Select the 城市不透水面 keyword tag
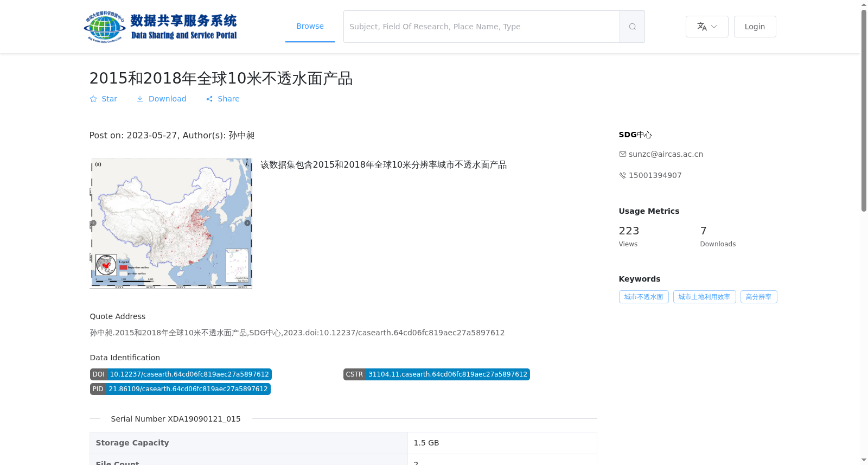 643,297
